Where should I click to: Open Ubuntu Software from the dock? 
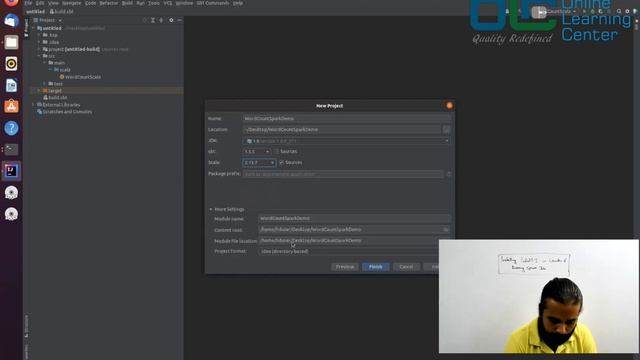11,107
